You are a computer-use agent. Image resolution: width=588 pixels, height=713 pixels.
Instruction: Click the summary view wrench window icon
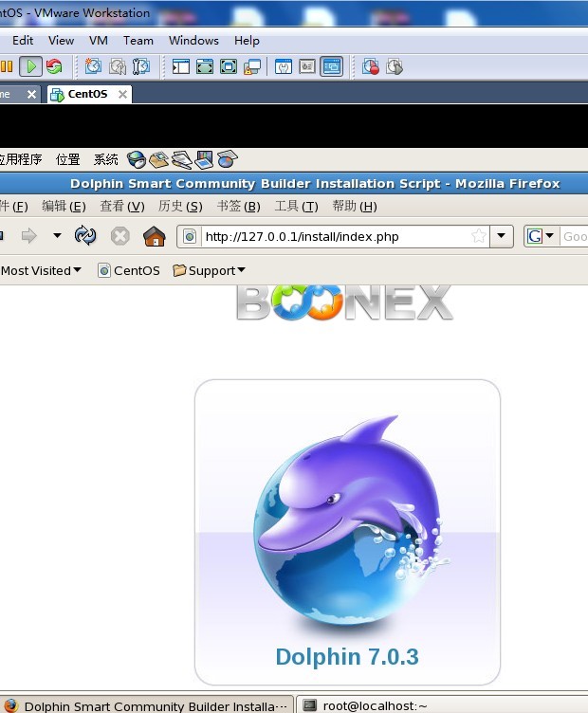point(284,66)
